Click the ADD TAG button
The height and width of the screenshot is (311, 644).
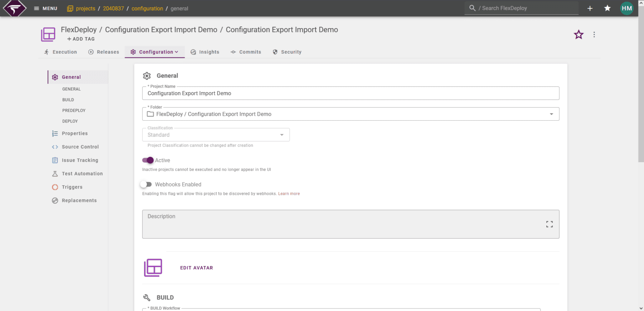pos(81,39)
